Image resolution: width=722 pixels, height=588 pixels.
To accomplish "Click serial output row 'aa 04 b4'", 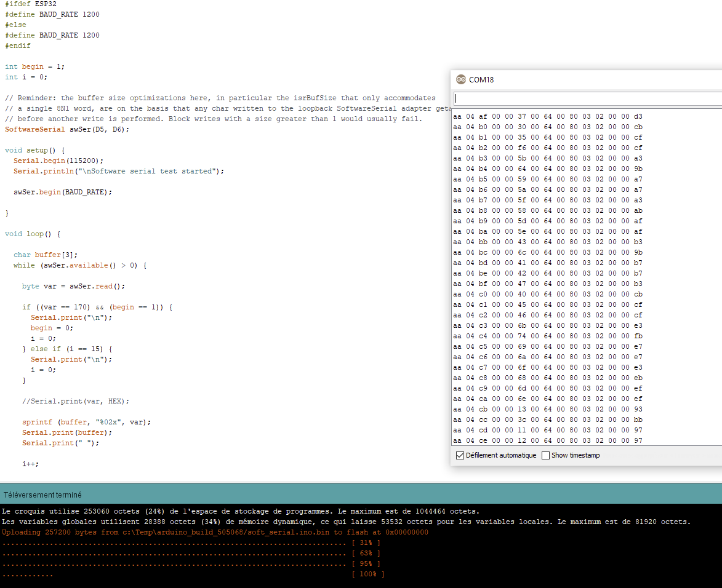I will click(547, 169).
